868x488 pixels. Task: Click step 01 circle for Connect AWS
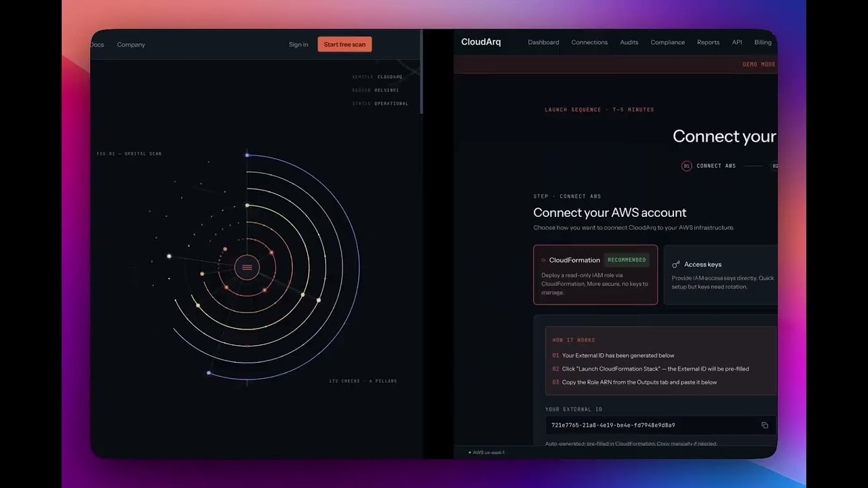(687, 166)
